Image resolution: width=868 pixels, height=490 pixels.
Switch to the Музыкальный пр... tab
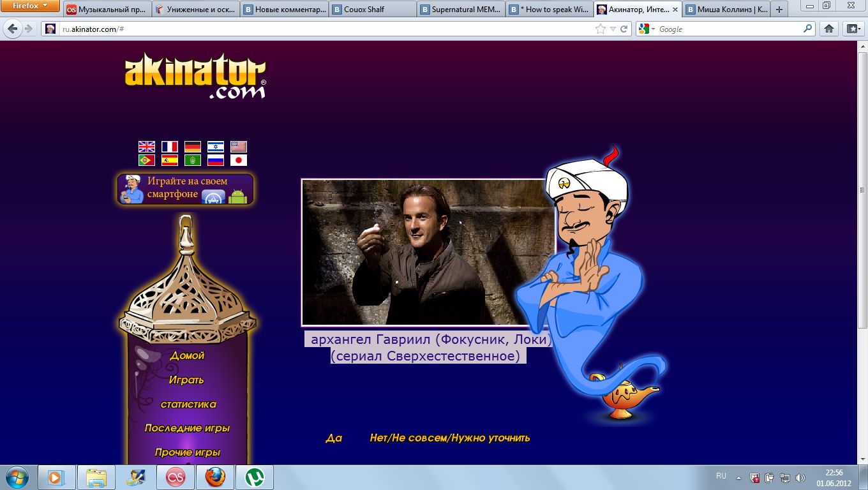tap(107, 10)
